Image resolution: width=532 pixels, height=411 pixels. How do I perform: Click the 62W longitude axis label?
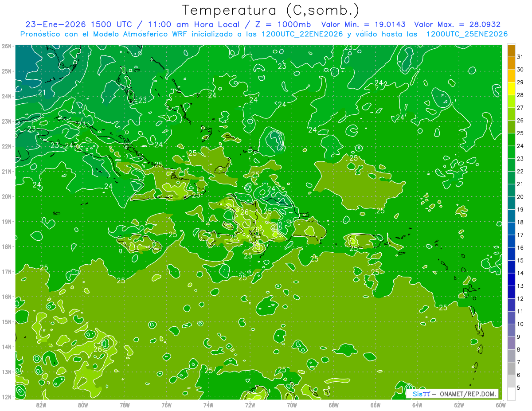(x=459, y=405)
